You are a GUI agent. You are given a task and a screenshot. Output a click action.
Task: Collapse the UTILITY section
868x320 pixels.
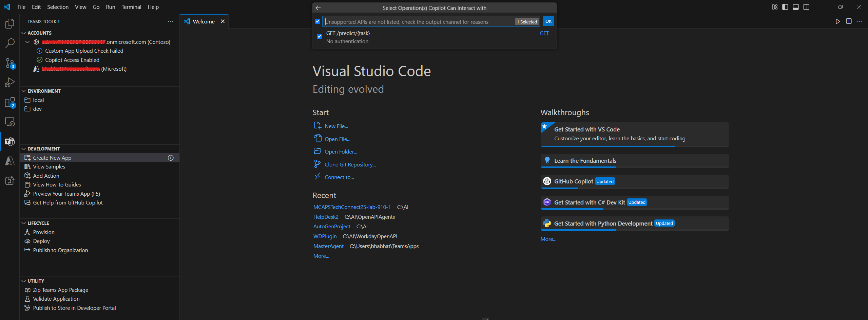pyautogui.click(x=24, y=281)
